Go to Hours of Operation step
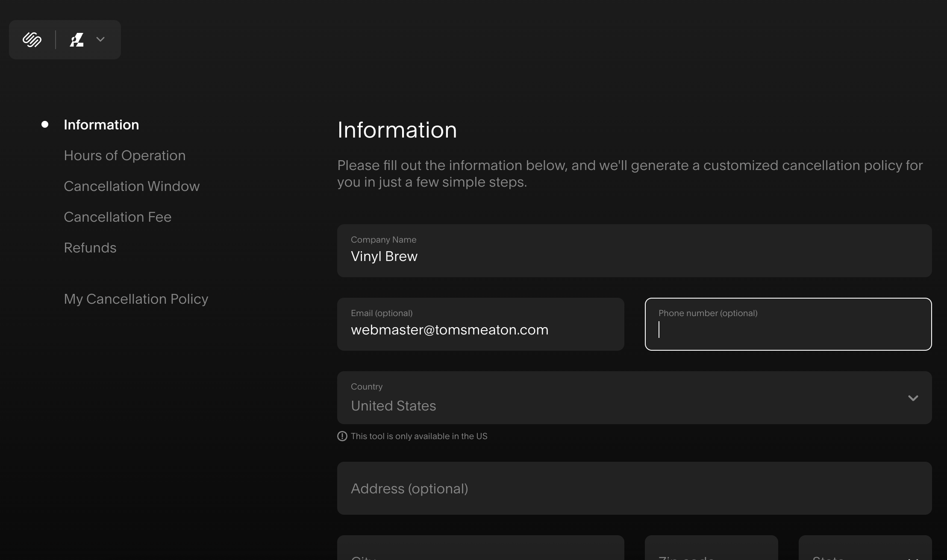Image resolution: width=947 pixels, height=560 pixels. pos(125,155)
